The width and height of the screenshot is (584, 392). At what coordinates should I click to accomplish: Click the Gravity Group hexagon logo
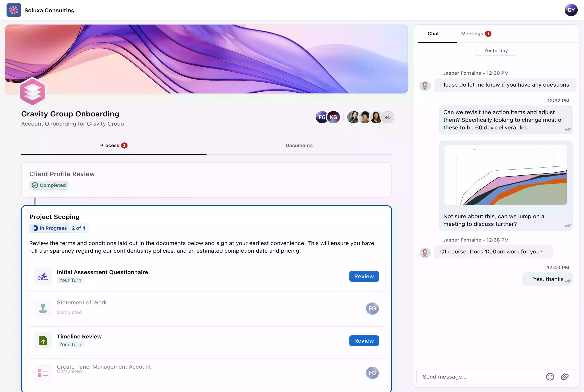(32, 91)
